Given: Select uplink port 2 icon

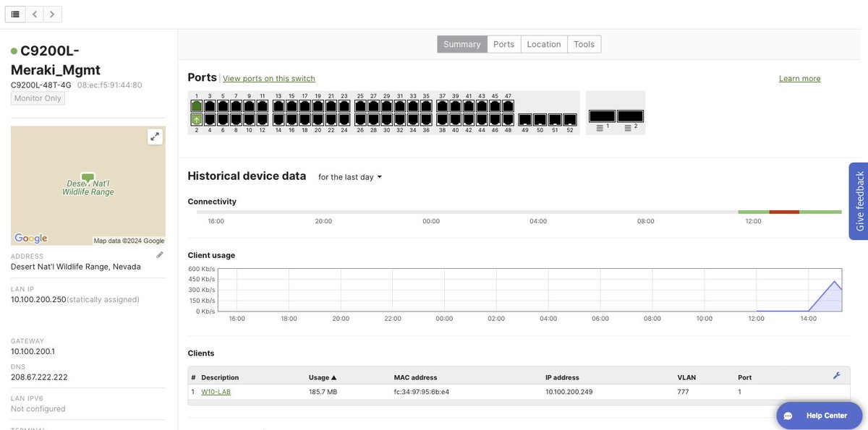Looking at the screenshot, I should click(196, 120).
